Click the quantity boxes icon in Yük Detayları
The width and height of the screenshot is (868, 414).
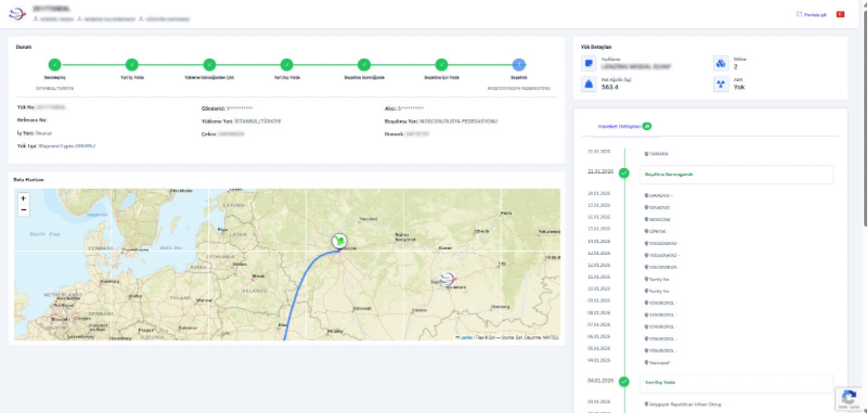click(720, 63)
